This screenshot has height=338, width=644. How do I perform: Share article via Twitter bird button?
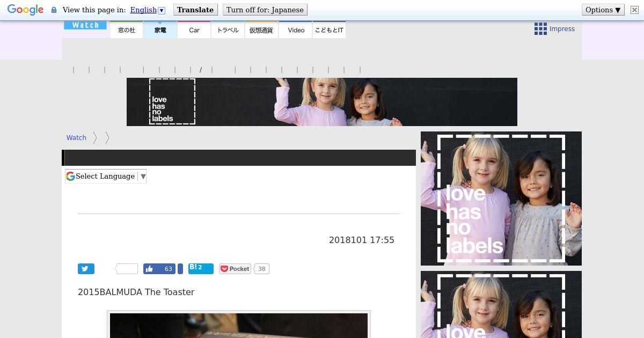pos(86,269)
